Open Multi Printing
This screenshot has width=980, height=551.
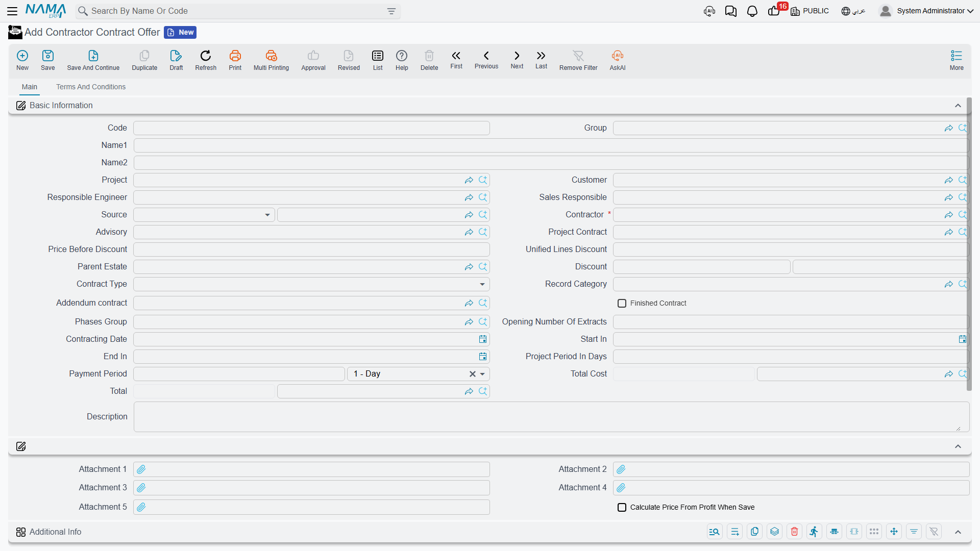[x=271, y=60]
